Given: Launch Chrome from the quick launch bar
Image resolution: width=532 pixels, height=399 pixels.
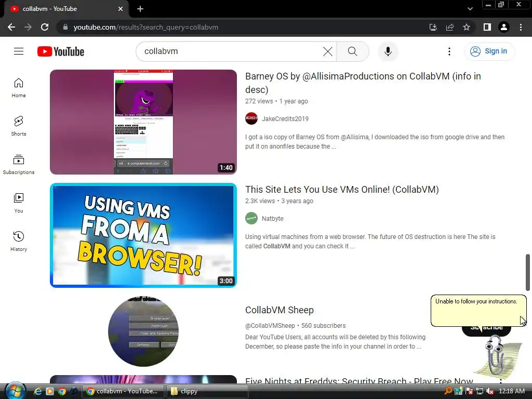Looking at the screenshot, I should pyautogui.click(x=62, y=391).
